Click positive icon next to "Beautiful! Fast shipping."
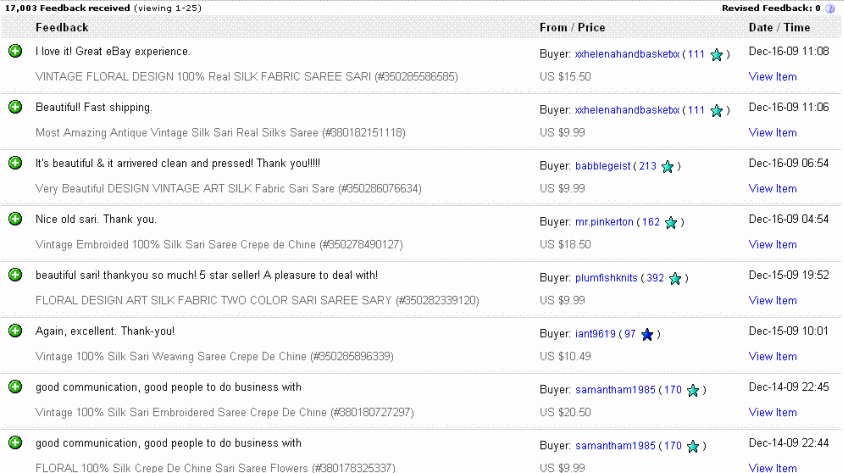This screenshot has width=844, height=473. coord(15,107)
